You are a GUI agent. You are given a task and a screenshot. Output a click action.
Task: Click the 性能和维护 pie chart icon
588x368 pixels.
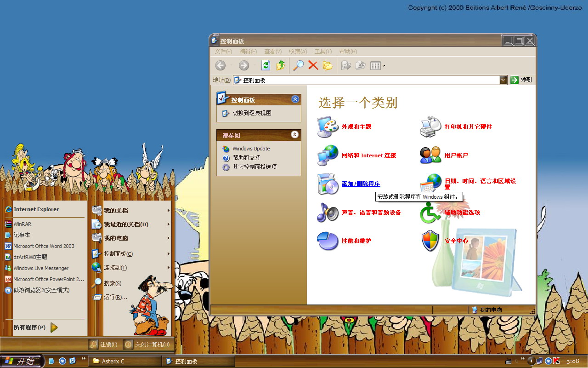tap(328, 241)
